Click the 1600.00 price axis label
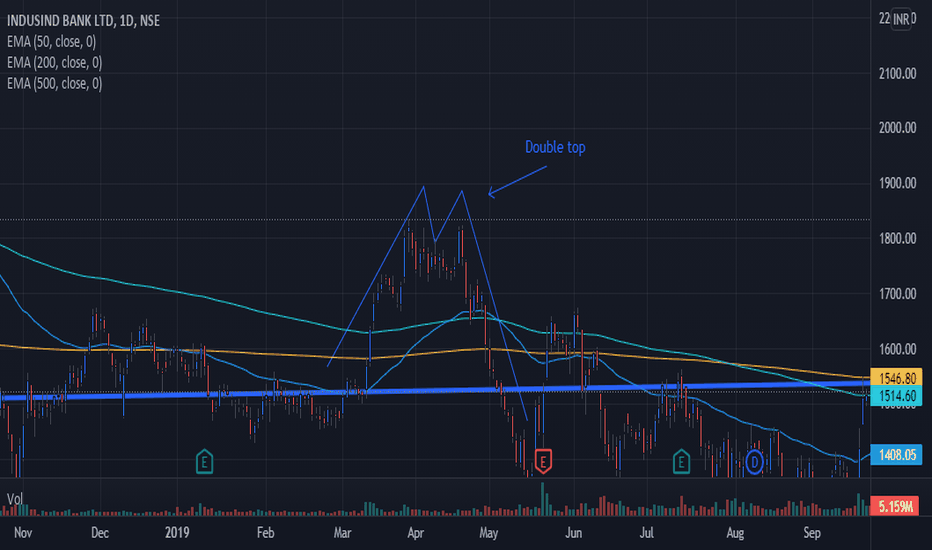Screen dimensions: 932x550 [x=898, y=349]
